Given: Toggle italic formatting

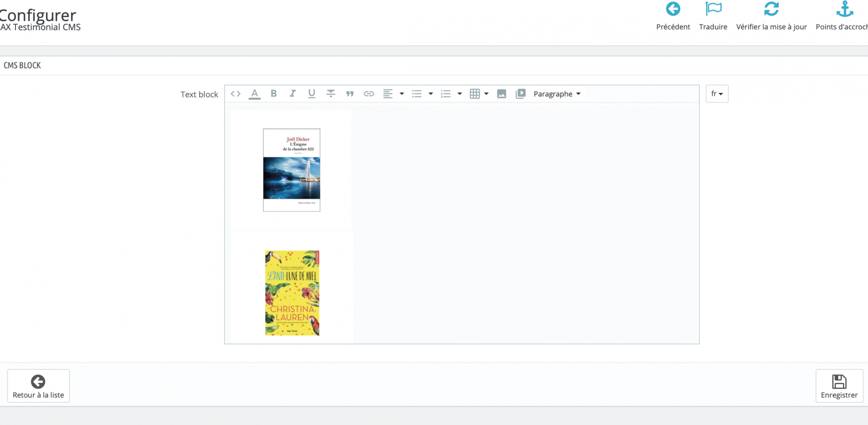Looking at the screenshot, I should (292, 94).
